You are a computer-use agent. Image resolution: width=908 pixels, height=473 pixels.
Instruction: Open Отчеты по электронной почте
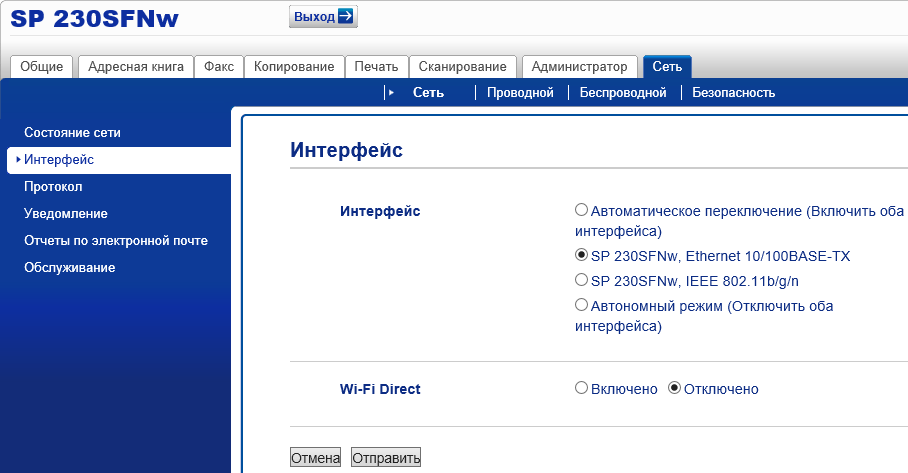tap(116, 240)
